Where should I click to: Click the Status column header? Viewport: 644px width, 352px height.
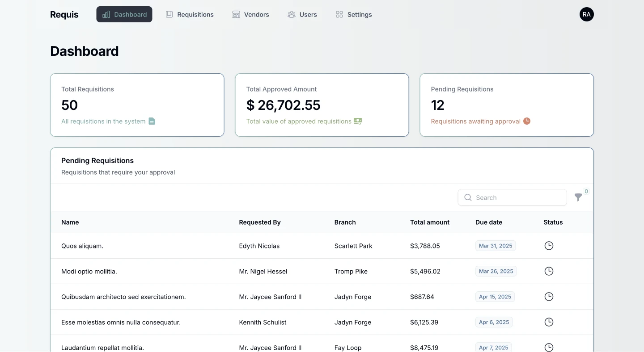553,222
